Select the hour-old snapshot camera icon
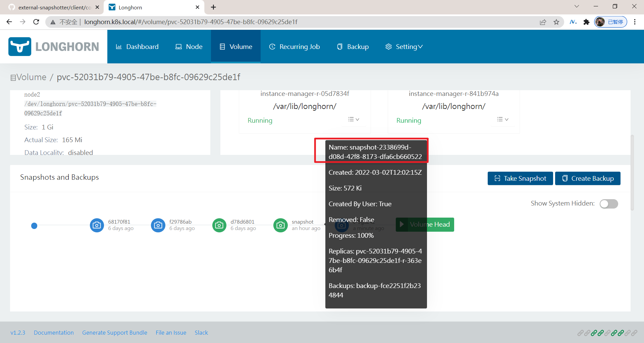This screenshot has width=644, height=343. (280, 225)
